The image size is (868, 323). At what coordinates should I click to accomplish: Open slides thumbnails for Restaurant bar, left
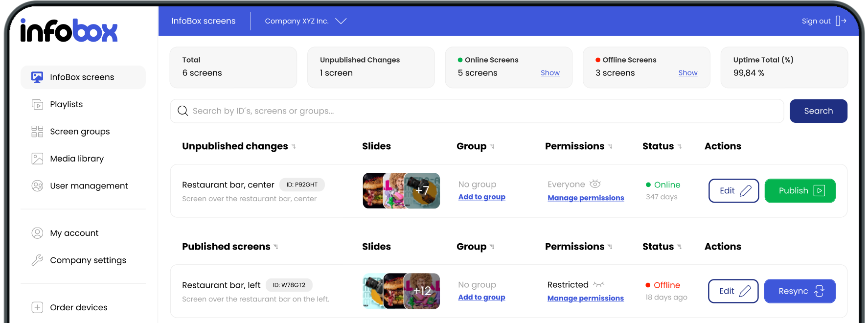[x=401, y=291]
